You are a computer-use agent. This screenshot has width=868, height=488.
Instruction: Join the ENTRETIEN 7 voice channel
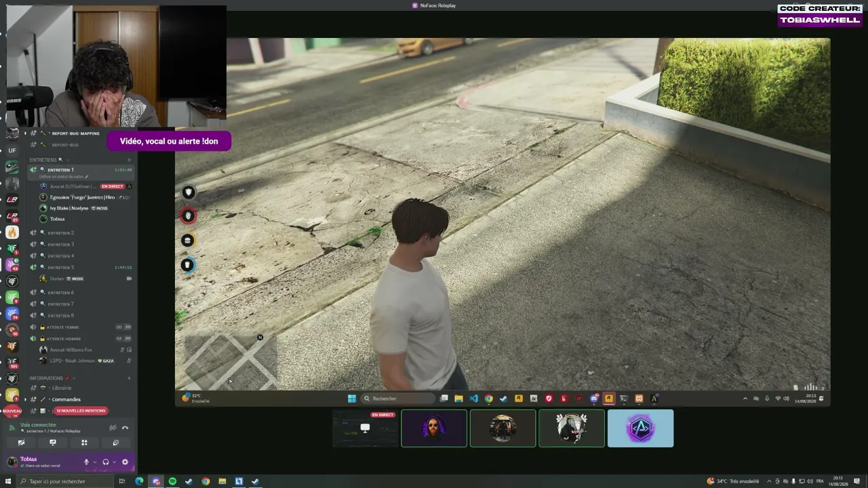[x=80, y=304]
